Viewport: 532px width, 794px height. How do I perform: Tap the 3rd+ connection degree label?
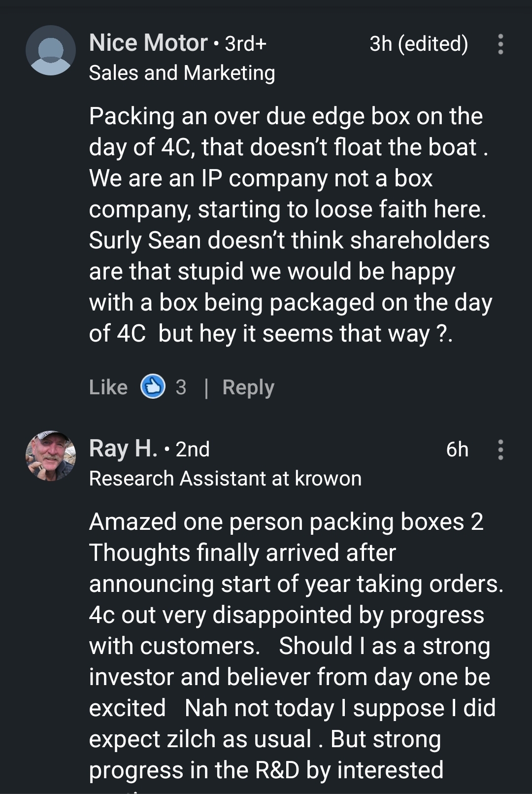pyautogui.click(x=246, y=44)
